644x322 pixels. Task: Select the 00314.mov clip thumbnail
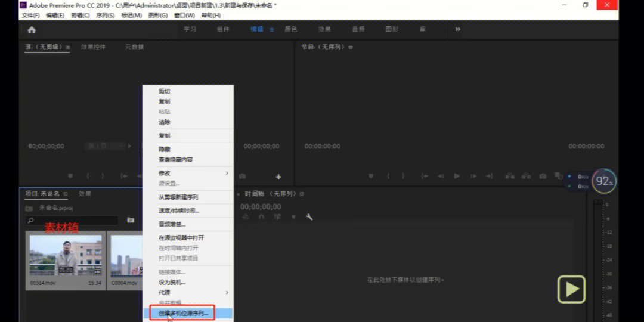(x=66, y=255)
